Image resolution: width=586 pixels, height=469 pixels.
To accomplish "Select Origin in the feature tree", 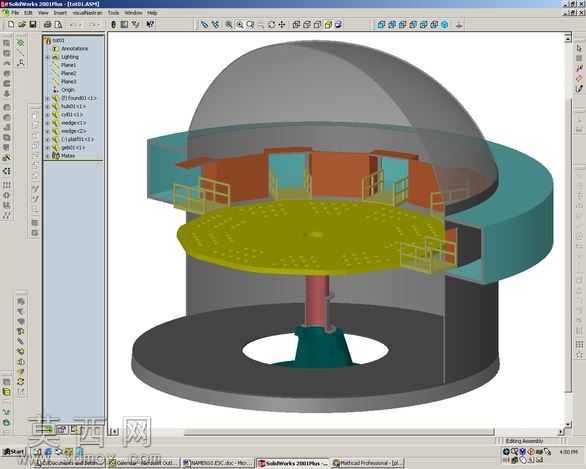I will tap(68, 90).
